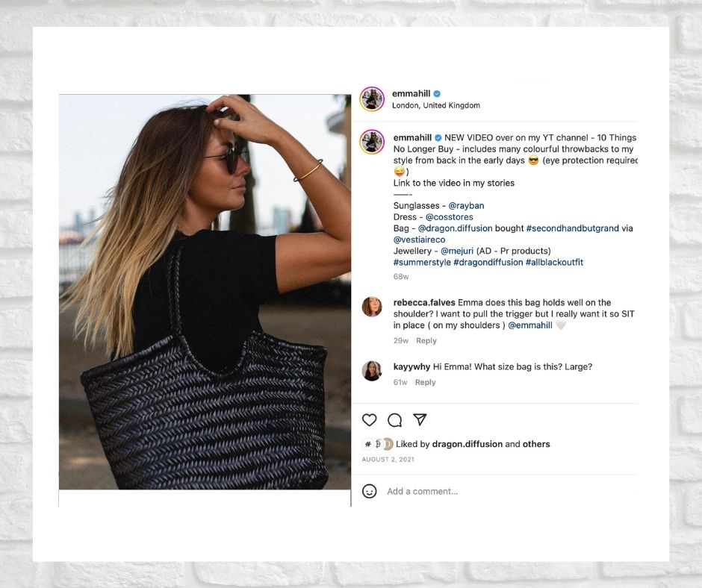Reply to kayywhy's comment

426,382
